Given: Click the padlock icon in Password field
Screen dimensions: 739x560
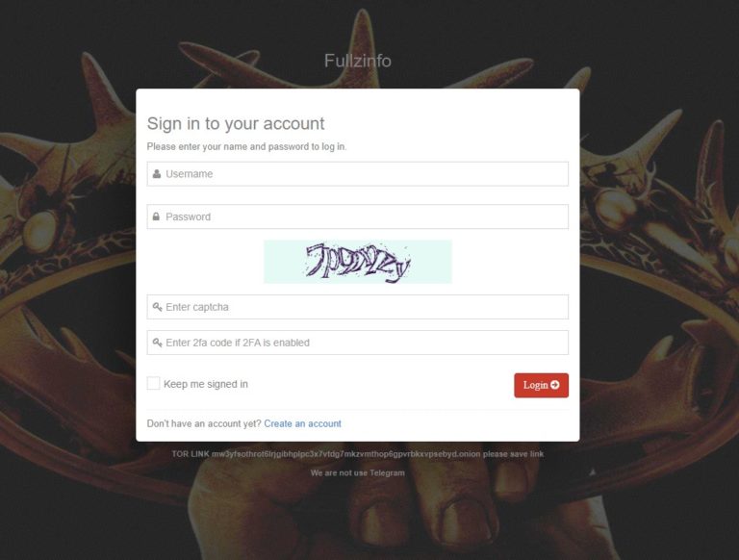Looking at the screenshot, I should [156, 216].
